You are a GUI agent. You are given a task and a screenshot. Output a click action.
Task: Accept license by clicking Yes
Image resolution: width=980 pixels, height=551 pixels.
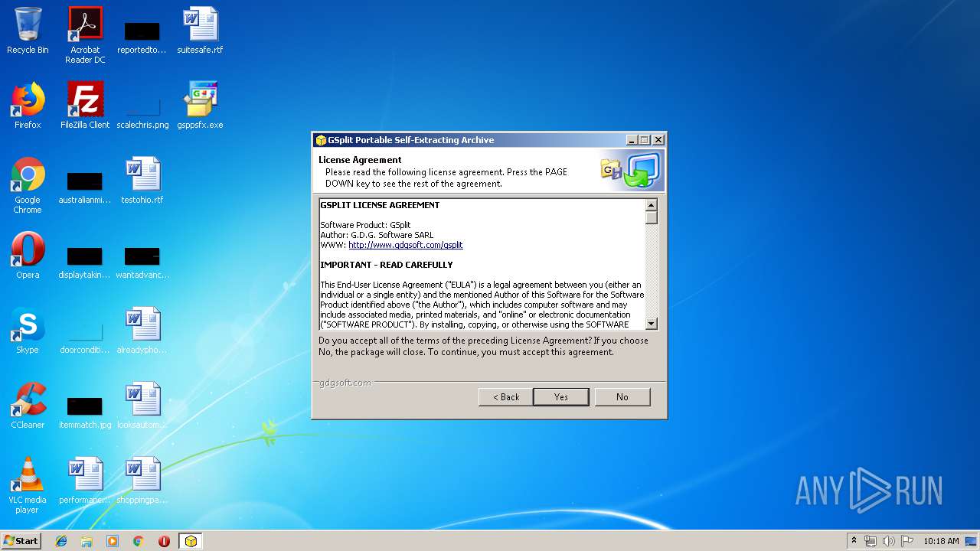click(561, 397)
